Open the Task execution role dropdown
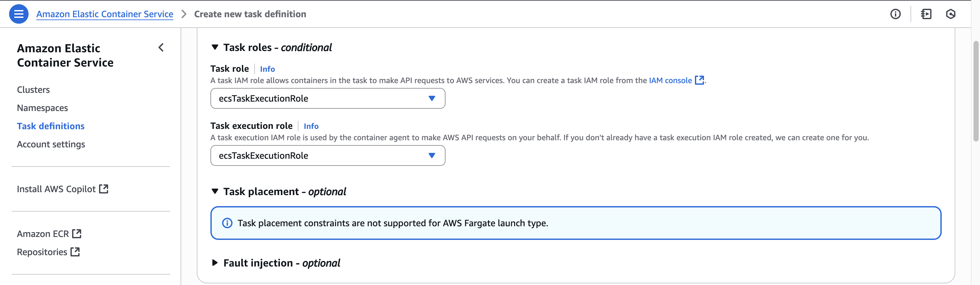Image resolution: width=980 pixels, height=285 pixels. coord(328,155)
